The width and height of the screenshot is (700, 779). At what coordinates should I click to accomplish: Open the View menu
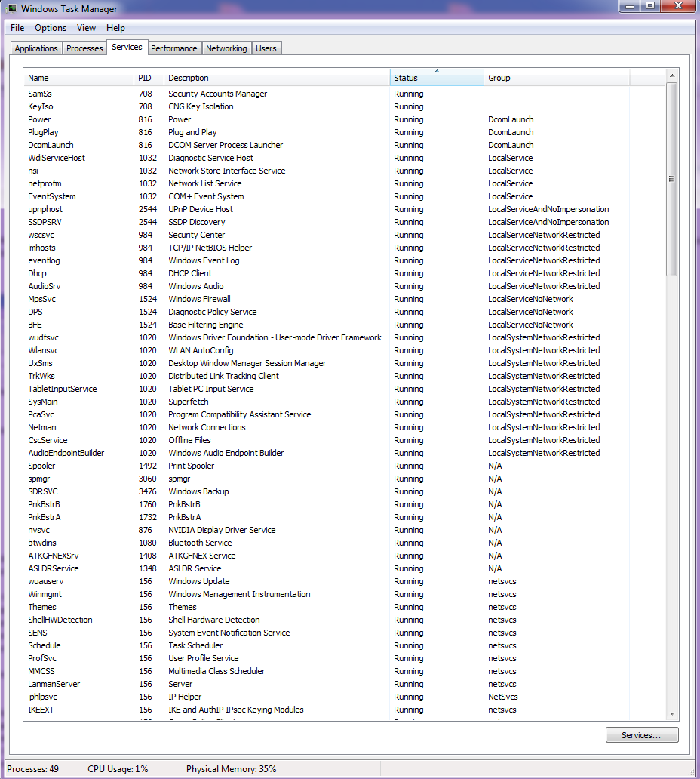[x=86, y=28]
